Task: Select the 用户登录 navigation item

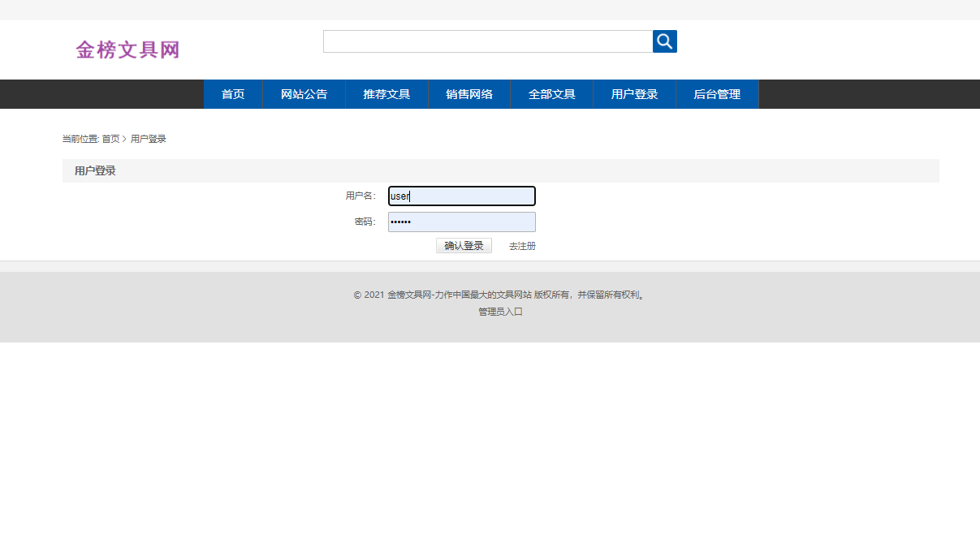Action: point(634,93)
